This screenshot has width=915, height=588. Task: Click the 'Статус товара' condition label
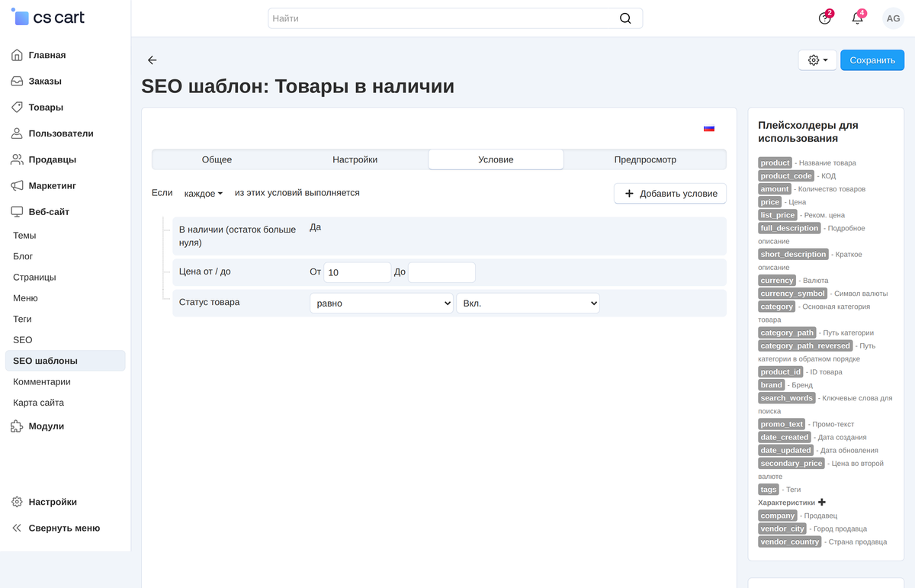tap(210, 302)
